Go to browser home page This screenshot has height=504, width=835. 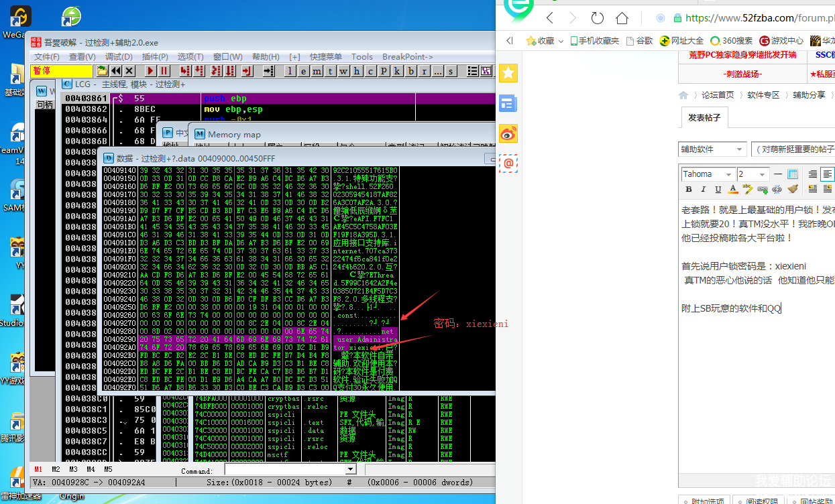pyautogui.click(x=622, y=18)
